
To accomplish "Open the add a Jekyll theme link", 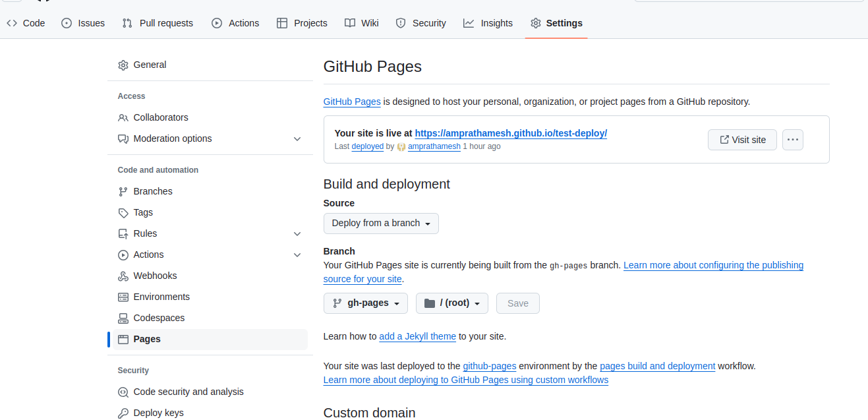I will click(417, 336).
